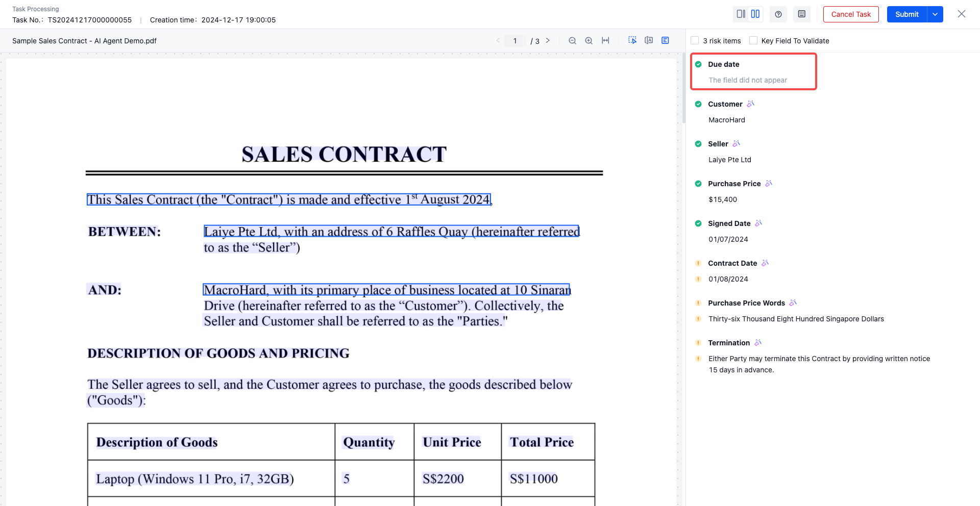The height and width of the screenshot is (506, 980).
Task: Click the orange warning icon beside Contract Date
Action: tap(698, 263)
